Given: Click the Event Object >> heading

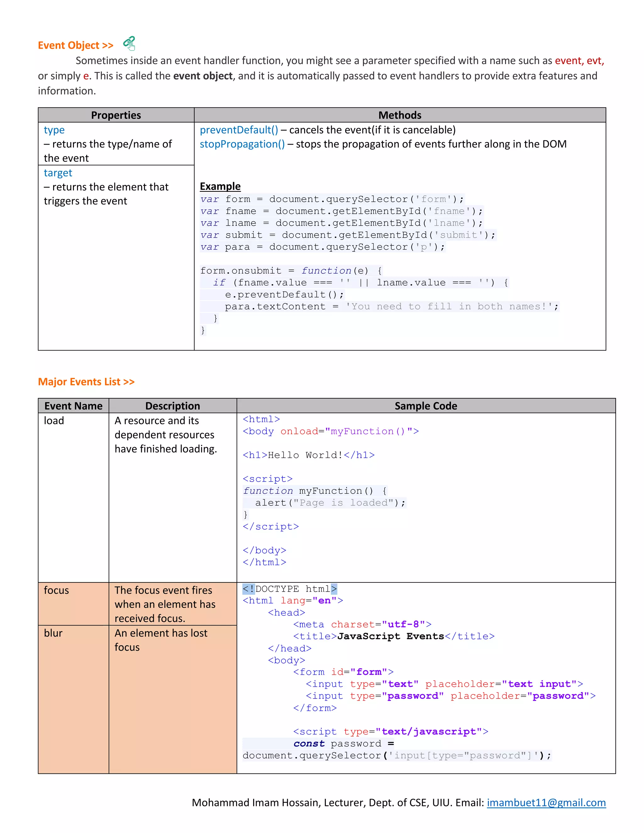Looking at the screenshot, I should point(75,45).
